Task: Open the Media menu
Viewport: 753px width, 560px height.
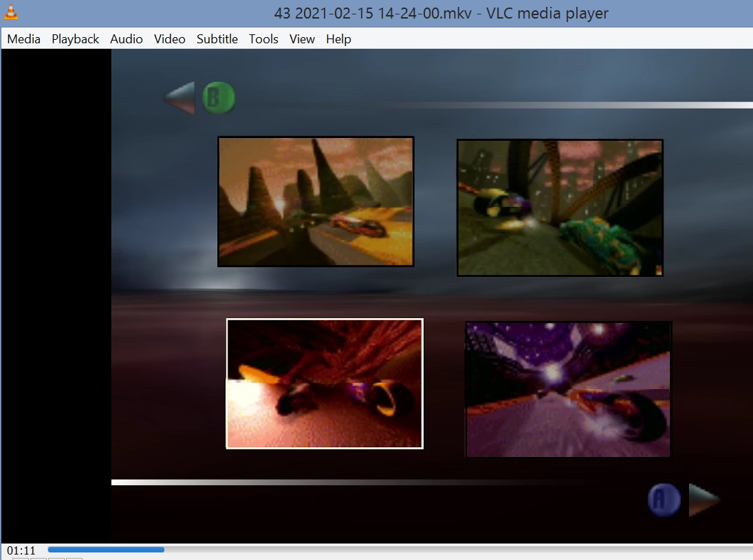Action: pos(23,39)
